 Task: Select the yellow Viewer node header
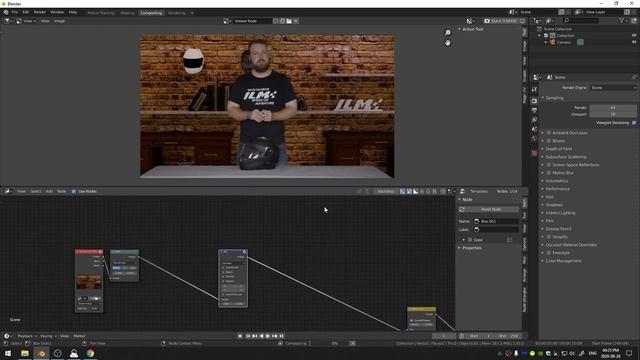pyautogui.click(x=421, y=309)
